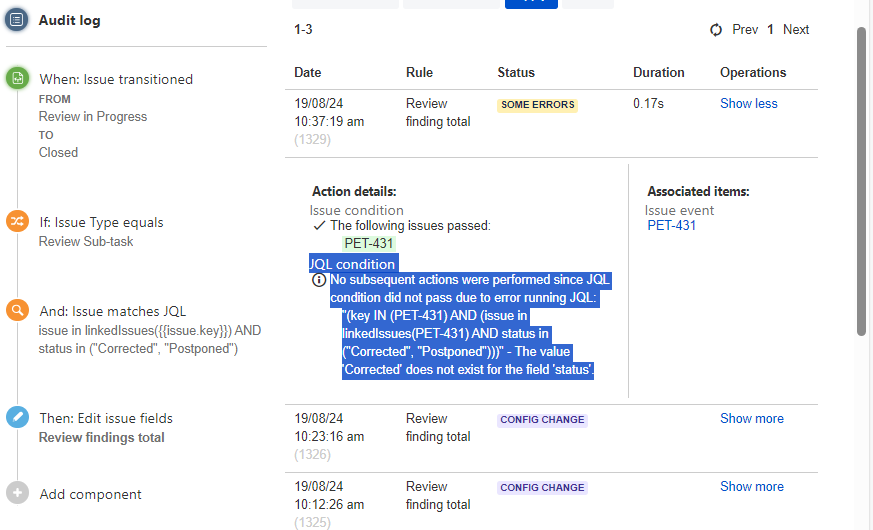Click the (1329) execution id

(312, 139)
